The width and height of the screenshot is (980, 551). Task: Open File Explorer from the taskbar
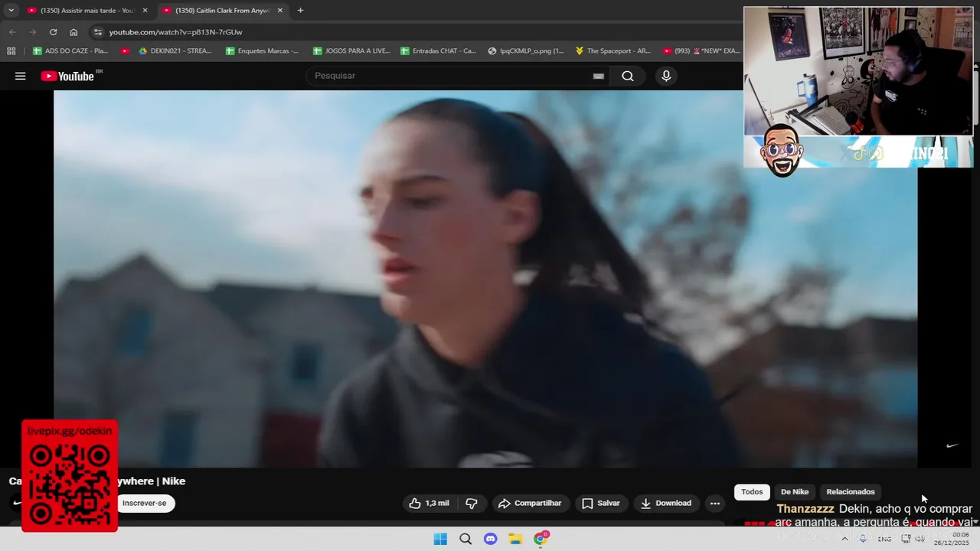pos(515,539)
